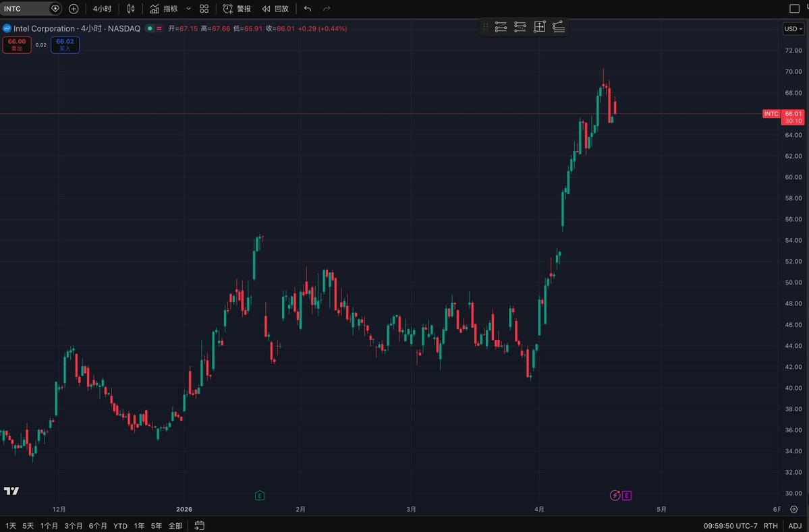Expand the chevron next to 指标
This screenshot has height=532, width=809.
tap(188, 9)
